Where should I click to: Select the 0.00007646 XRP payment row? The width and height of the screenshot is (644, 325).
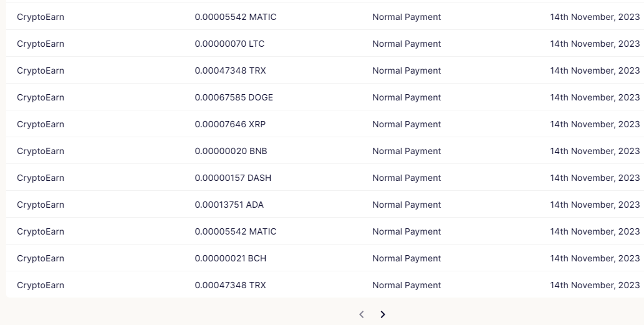325,124
